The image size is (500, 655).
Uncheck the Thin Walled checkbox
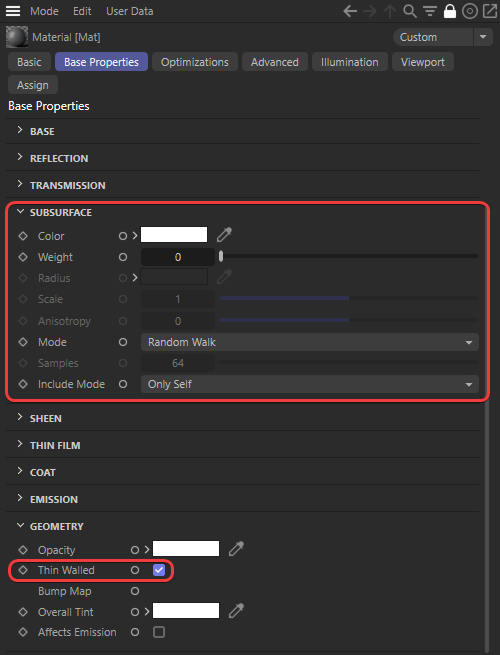click(159, 570)
